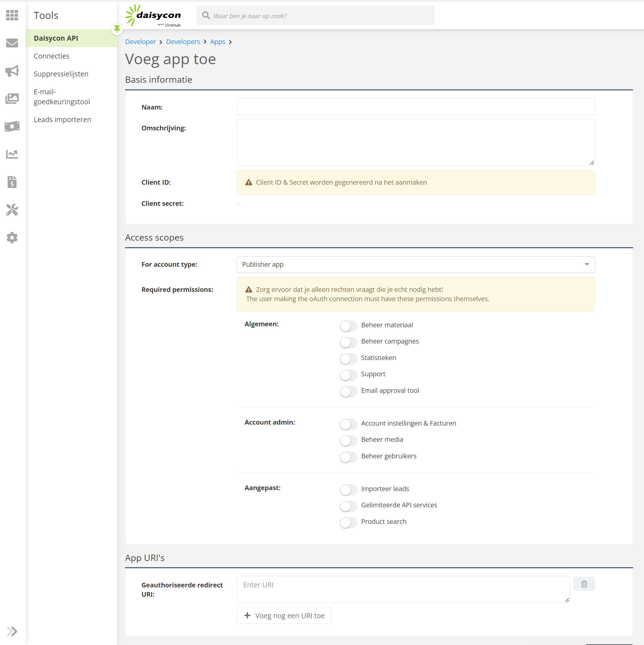Toggle the Statistieken permission switch
644x645 pixels.
click(348, 358)
